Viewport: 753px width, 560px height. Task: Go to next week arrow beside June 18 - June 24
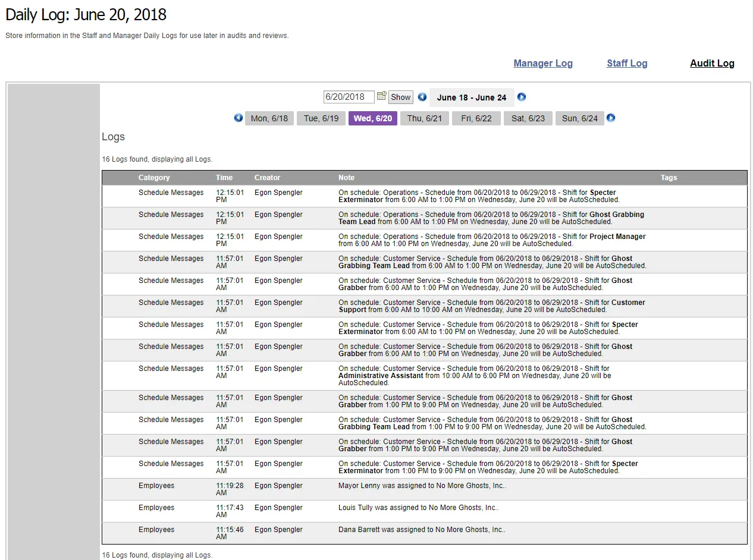click(x=522, y=97)
